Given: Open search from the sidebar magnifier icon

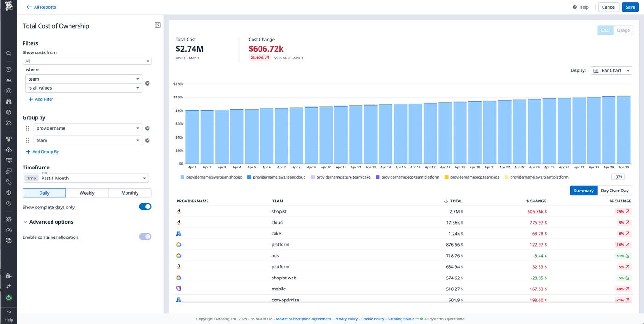Looking at the screenshot, I should tap(8, 53).
